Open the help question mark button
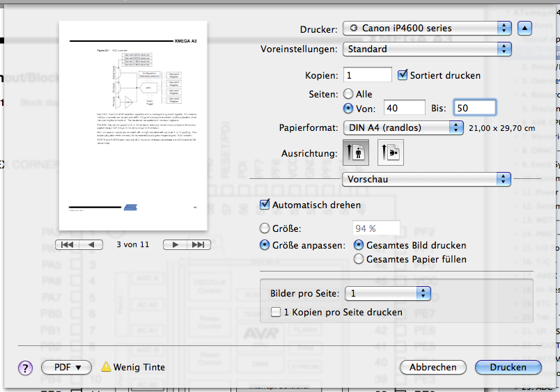Image resolution: width=560 pixels, height=392 pixels. (25, 368)
